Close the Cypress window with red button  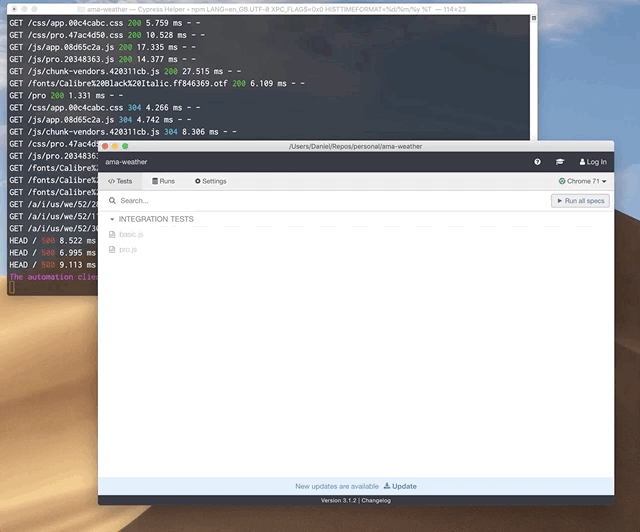click(105, 146)
